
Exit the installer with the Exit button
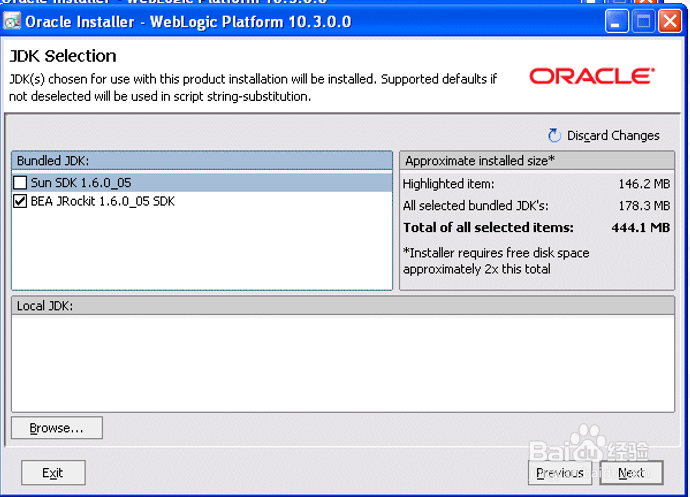pos(53,473)
